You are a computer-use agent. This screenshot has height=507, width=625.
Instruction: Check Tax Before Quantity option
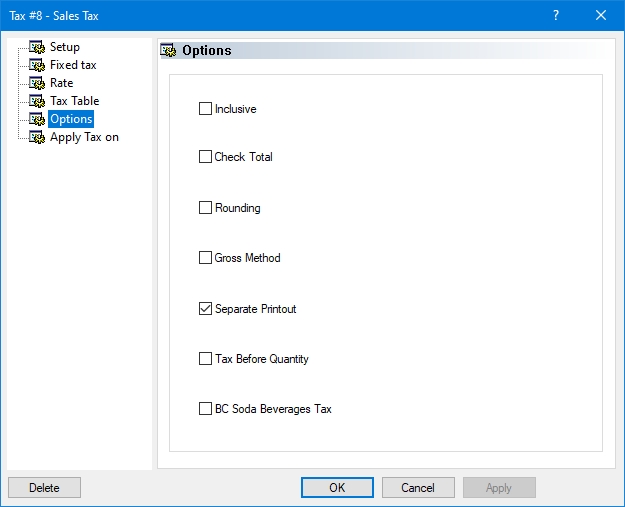point(206,359)
